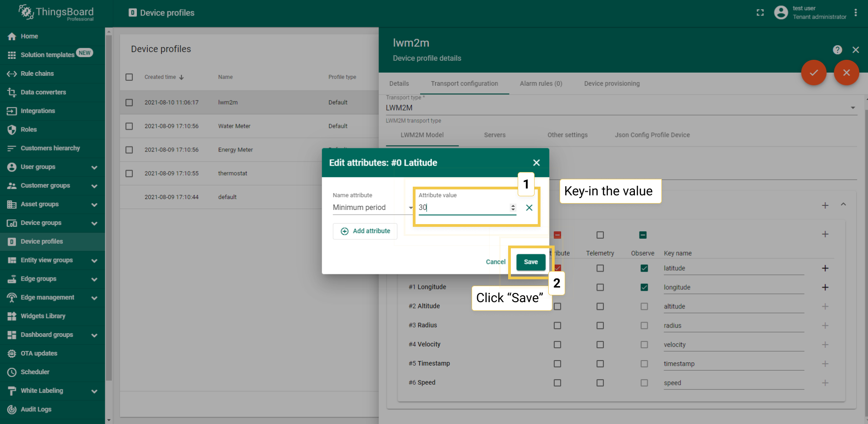The width and height of the screenshot is (868, 424).
Task: Open the user menu three-dot icon
Action: click(856, 13)
